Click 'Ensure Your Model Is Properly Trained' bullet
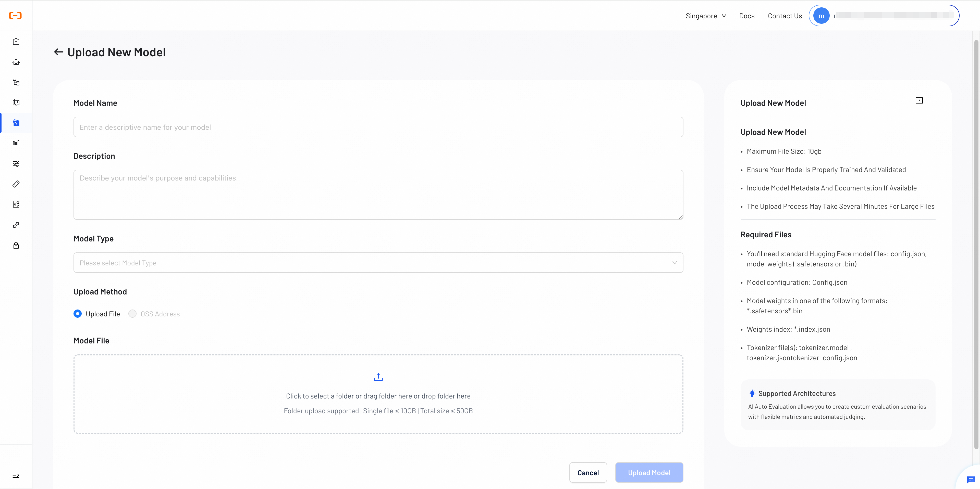Viewport: 980px width, 489px height. [x=826, y=170]
